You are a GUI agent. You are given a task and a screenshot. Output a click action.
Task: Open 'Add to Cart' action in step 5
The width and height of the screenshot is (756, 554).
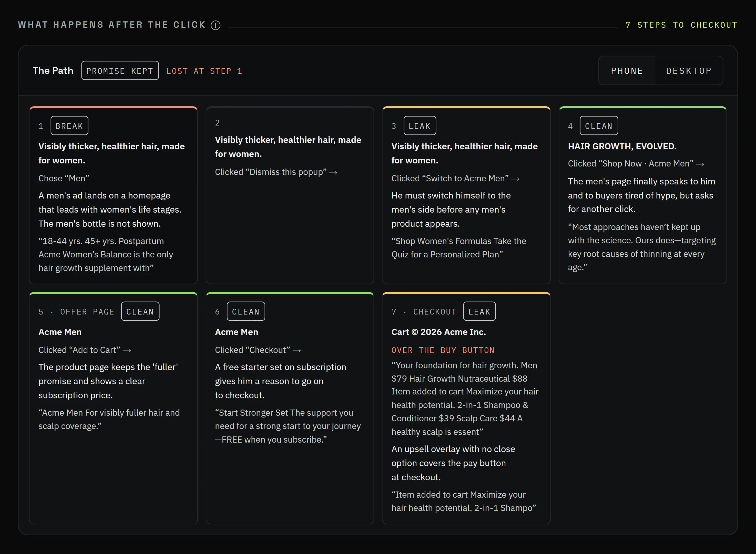[x=85, y=350]
